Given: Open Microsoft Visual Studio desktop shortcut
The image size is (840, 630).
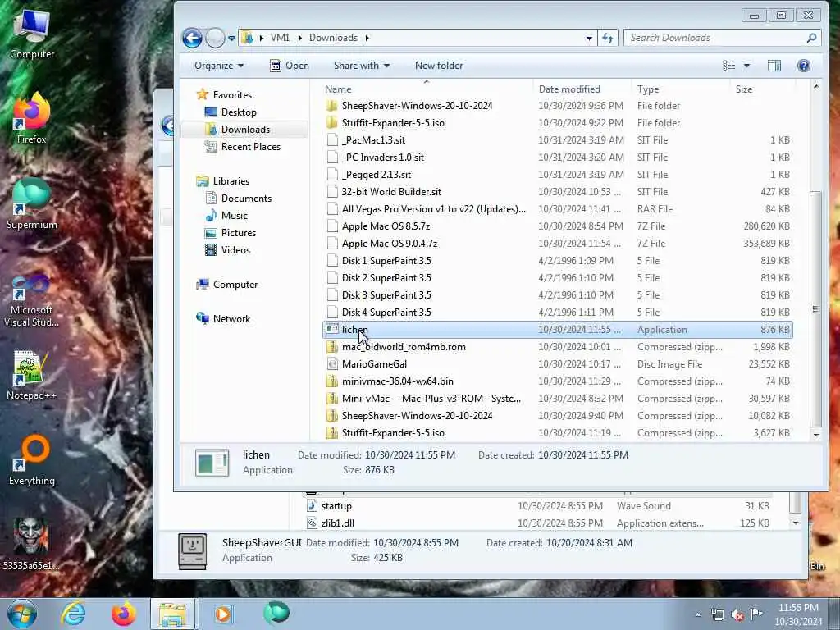Looking at the screenshot, I should 32,300.
